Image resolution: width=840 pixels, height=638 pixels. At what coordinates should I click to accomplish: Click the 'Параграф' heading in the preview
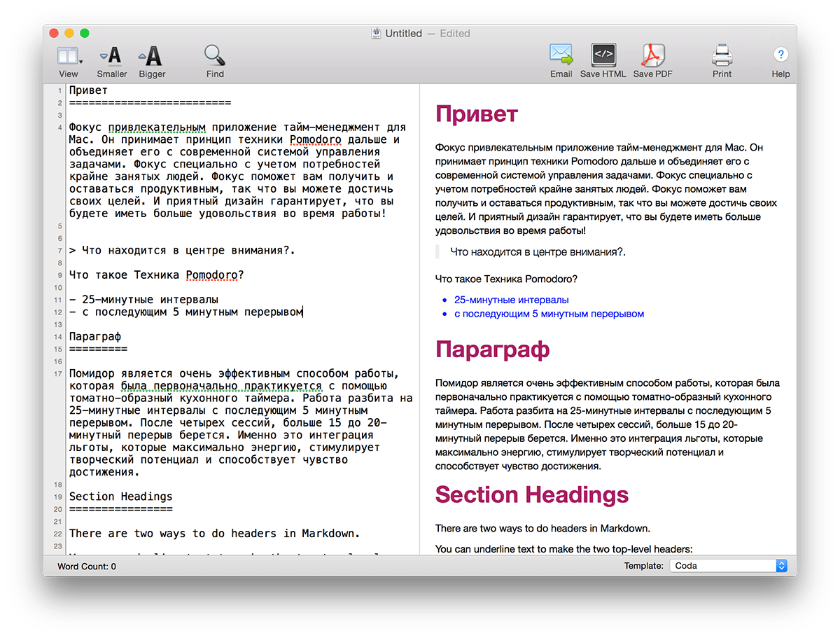(492, 349)
